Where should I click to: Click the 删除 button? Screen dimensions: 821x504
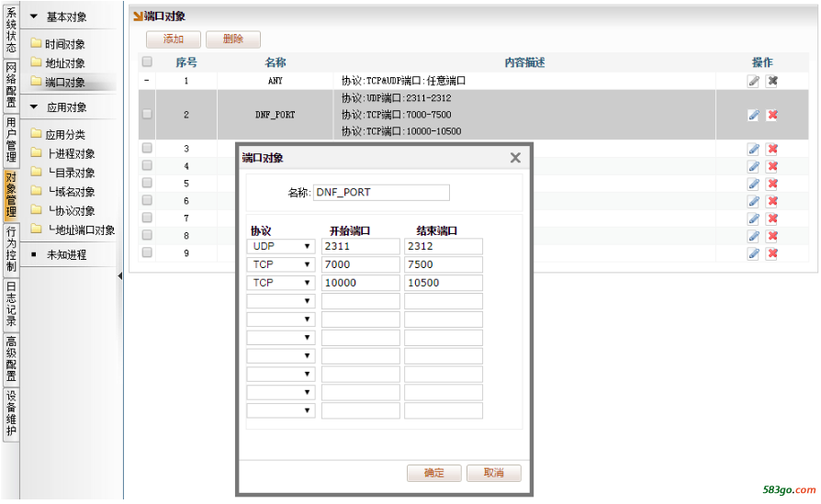[x=233, y=39]
